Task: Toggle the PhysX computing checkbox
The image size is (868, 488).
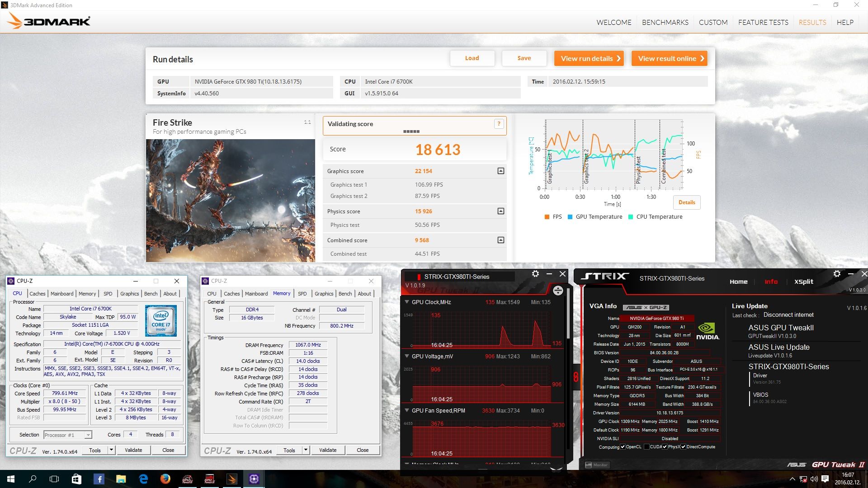Action: (665, 447)
